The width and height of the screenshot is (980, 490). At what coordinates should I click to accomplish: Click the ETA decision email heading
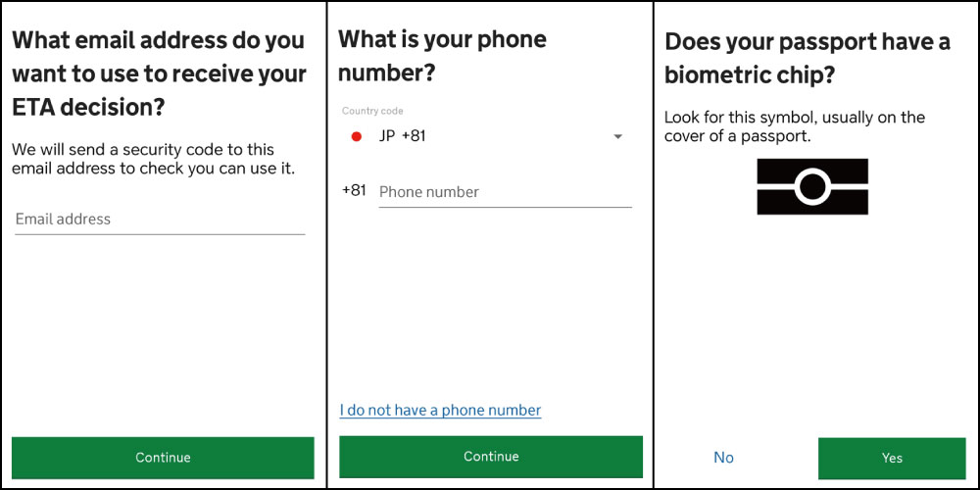point(160,74)
